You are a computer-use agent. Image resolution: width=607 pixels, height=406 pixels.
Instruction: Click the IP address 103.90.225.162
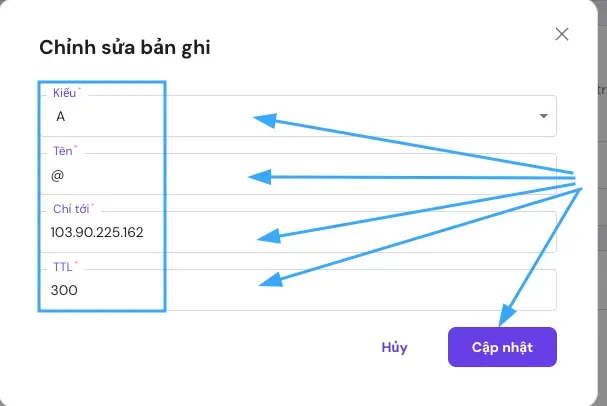pyautogui.click(x=97, y=233)
